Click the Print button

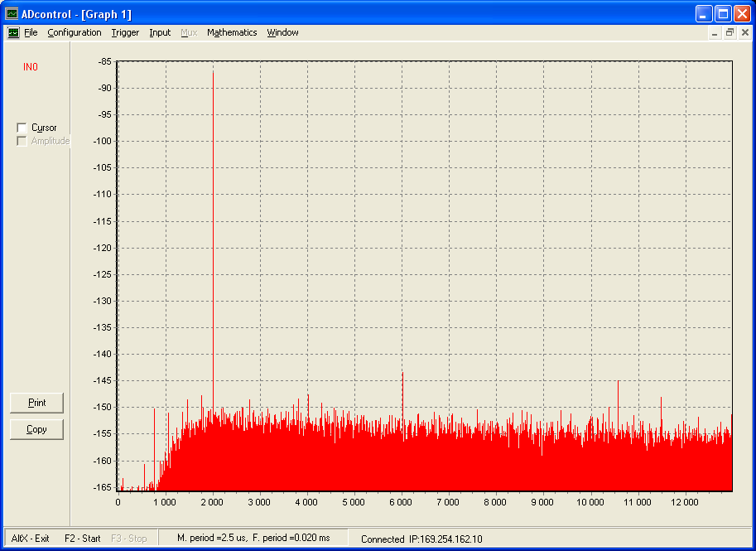(36, 403)
